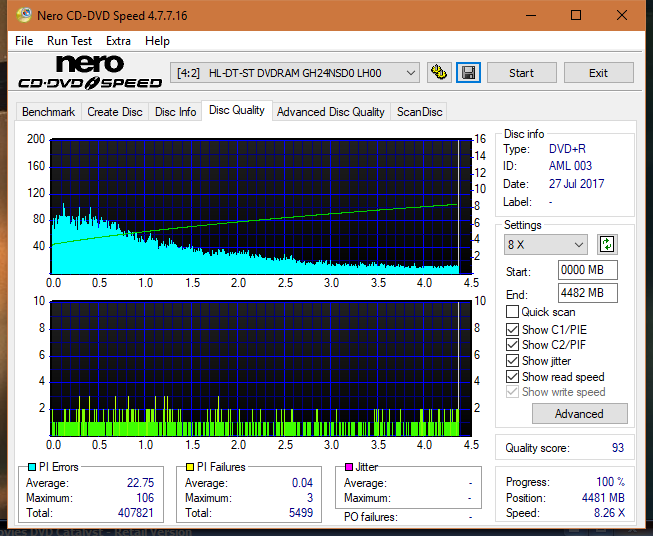This screenshot has width=653, height=536.
Task: Open the File menu
Action: (x=24, y=41)
